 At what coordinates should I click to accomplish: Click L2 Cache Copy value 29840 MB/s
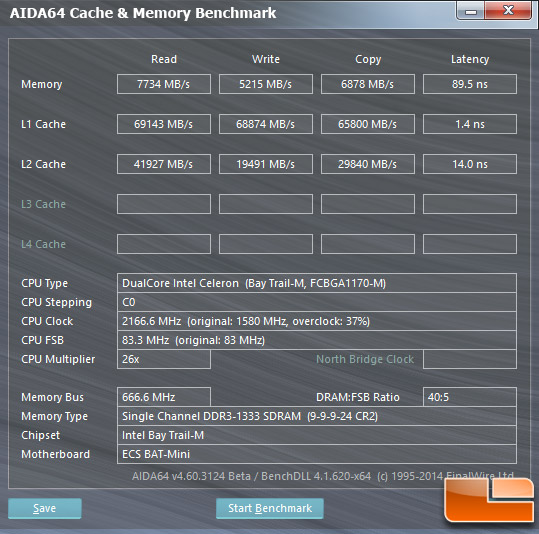pos(368,164)
